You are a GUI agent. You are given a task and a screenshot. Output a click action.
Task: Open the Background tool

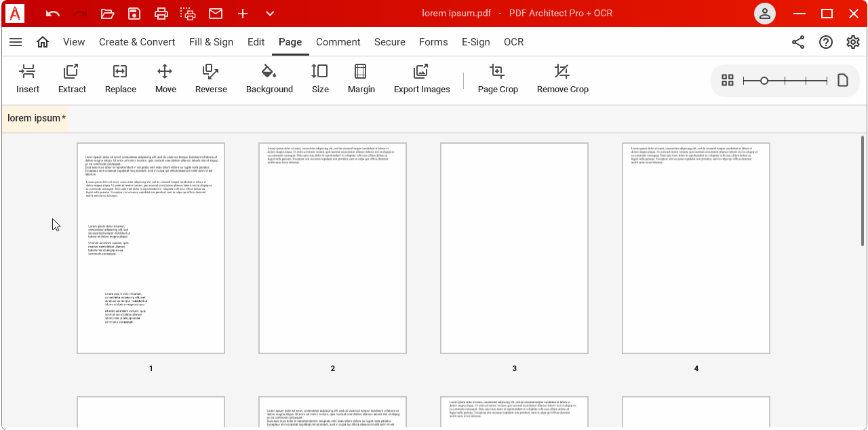(x=269, y=79)
